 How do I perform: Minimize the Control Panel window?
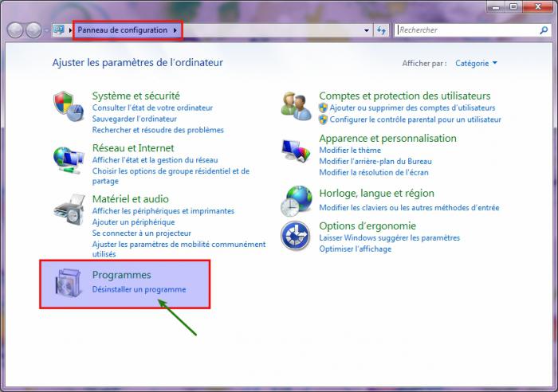[x=496, y=6]
